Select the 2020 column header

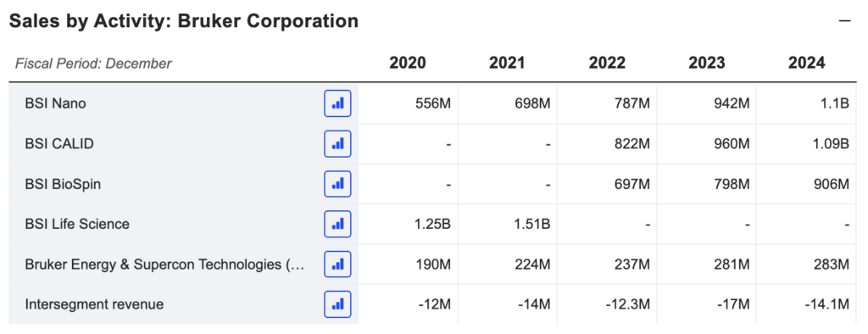tap(408, 63)
